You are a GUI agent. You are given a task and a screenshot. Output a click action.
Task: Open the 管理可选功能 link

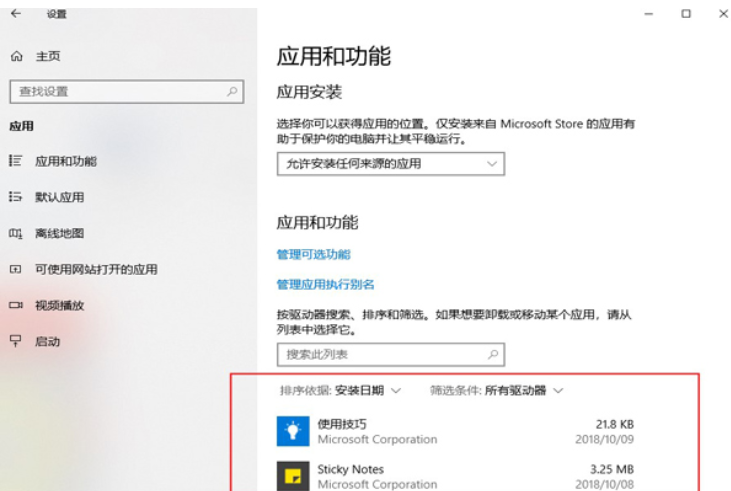coord(313,255)
